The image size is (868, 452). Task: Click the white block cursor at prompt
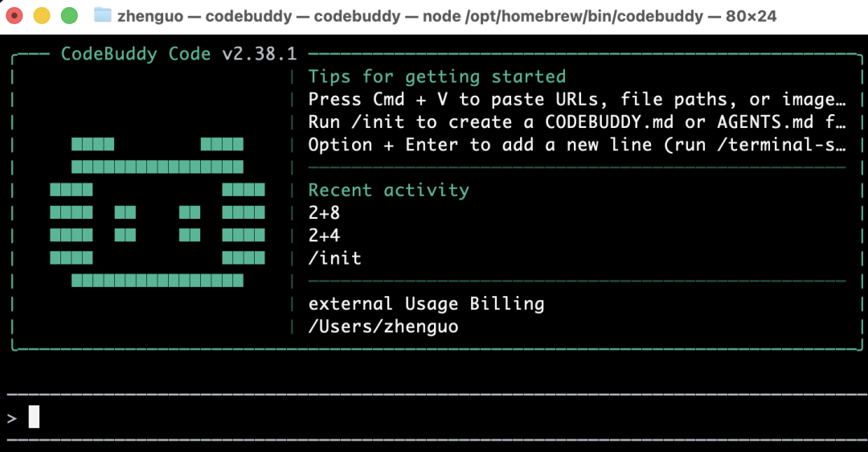click(x=34, y=417)
